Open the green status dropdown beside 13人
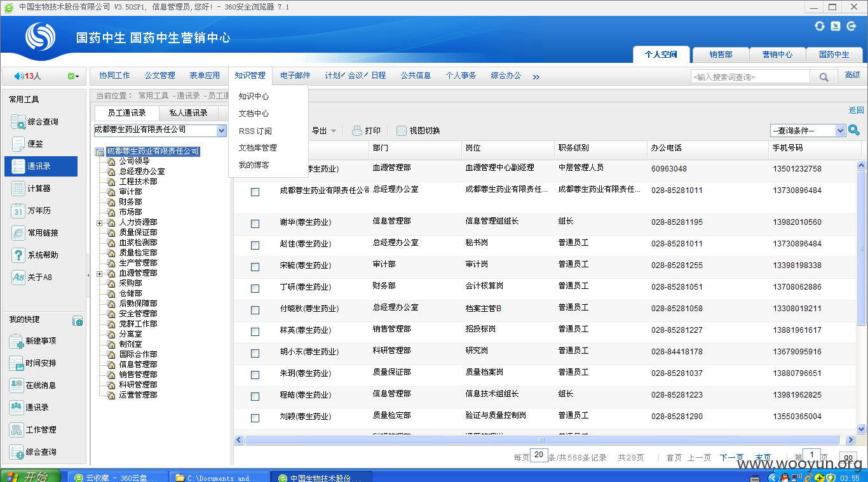This screenshot has height=482, width=868. click(73, 76)
